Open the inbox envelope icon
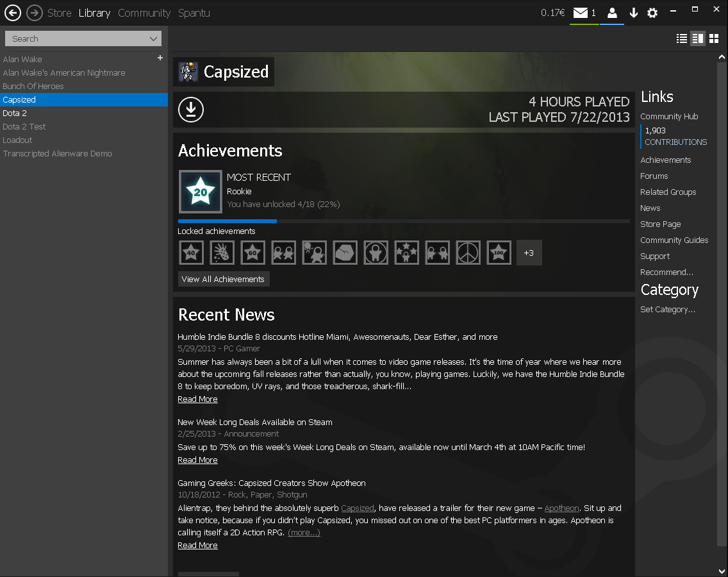 click(581, 13)
